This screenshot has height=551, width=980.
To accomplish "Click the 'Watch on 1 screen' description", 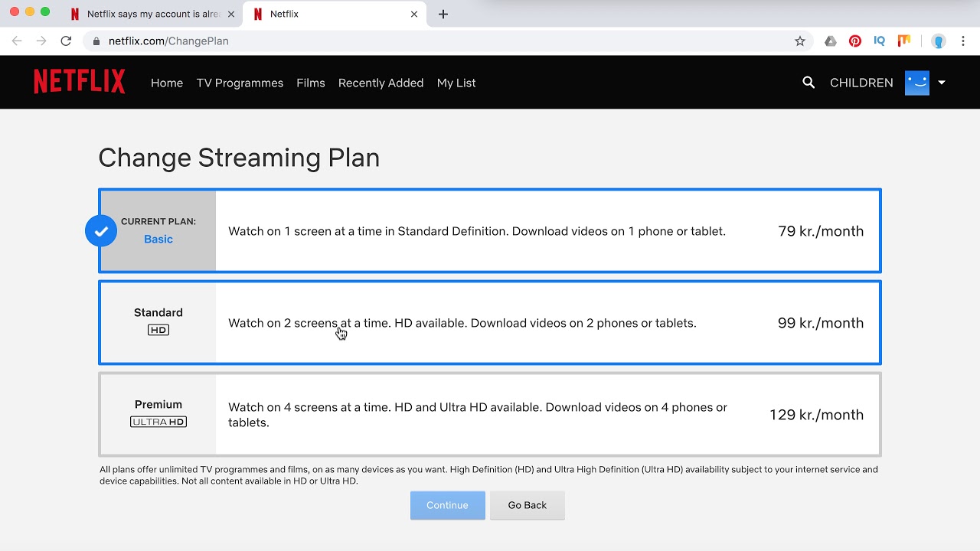I will pyautogui.click(x=477, y=231).
